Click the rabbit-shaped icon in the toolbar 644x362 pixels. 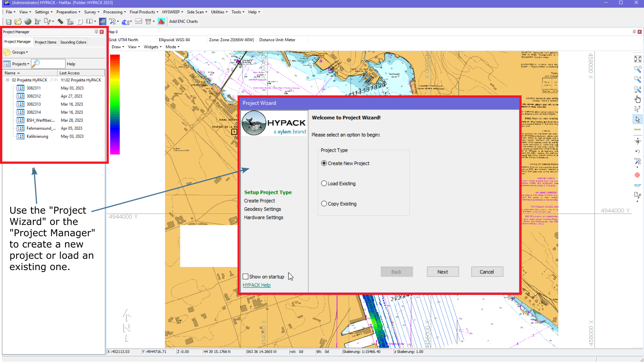70,22
